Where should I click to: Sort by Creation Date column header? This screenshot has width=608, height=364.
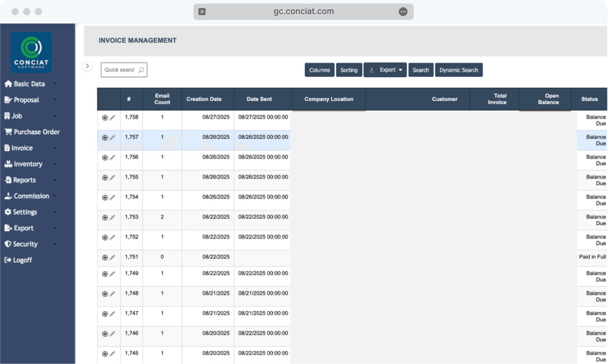204,99
